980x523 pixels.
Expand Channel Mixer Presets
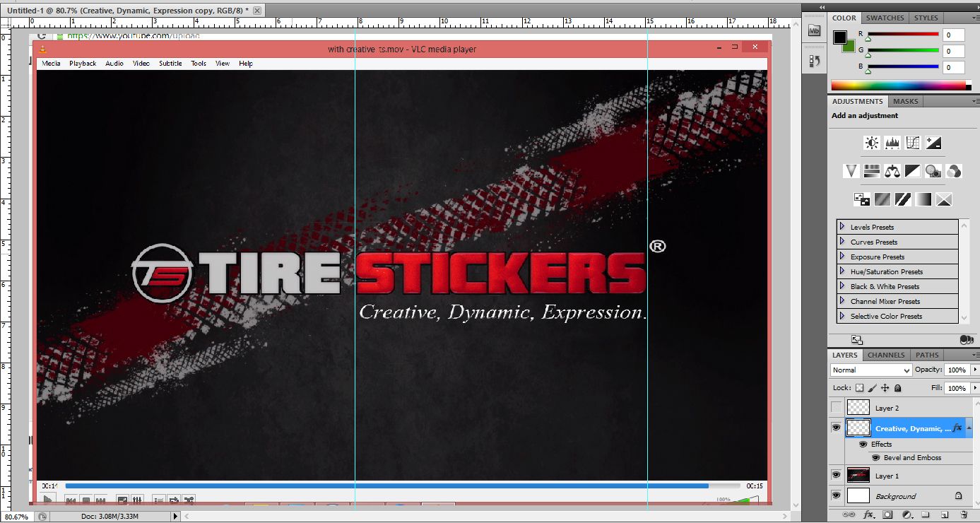click(842, 301)
